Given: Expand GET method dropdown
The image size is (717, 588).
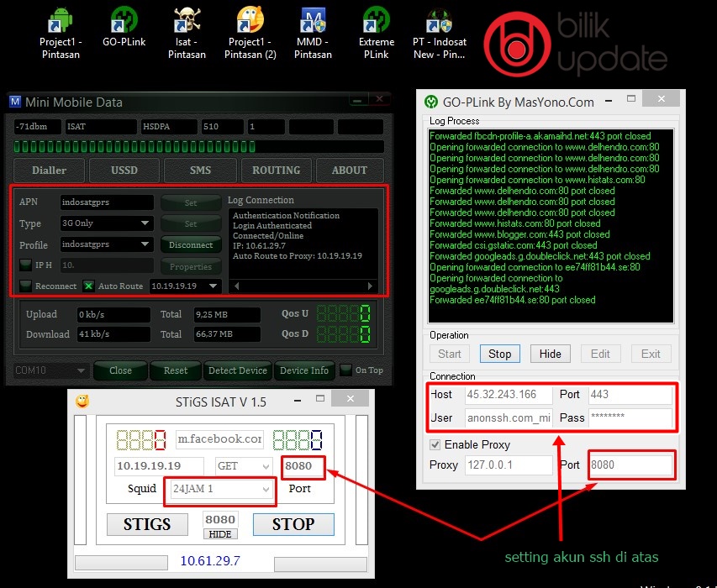Looking at the screenshot, I should tap(266, 466).
